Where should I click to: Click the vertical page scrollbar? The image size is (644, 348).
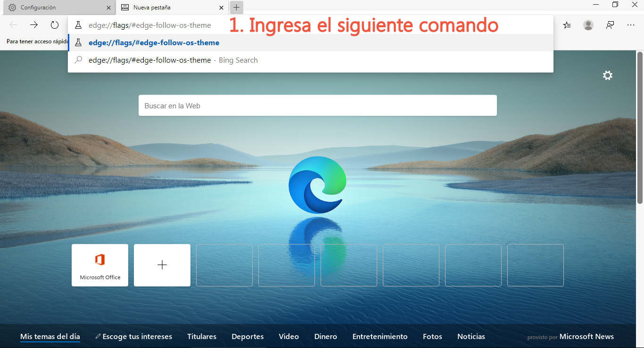640,127
